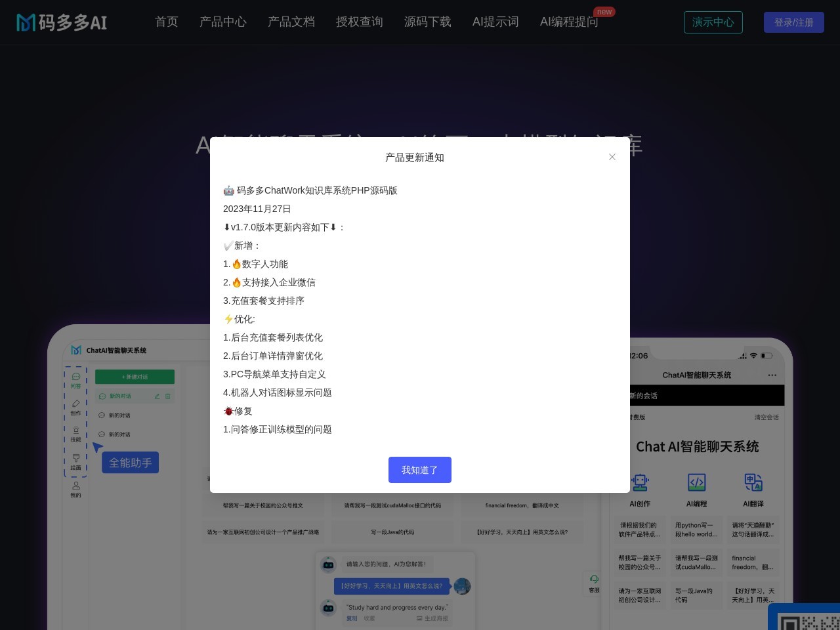Screen dimensions: 840x630
Task: Click the line 1.问答修正训练模型的问题
Action: pos(278,429)
